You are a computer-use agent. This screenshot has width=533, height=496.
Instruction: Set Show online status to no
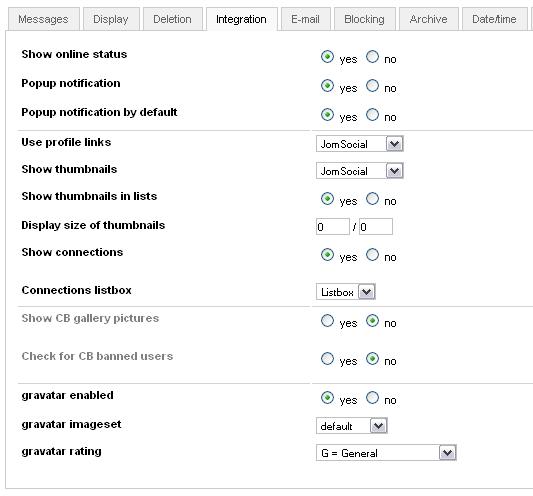(373, 57)
